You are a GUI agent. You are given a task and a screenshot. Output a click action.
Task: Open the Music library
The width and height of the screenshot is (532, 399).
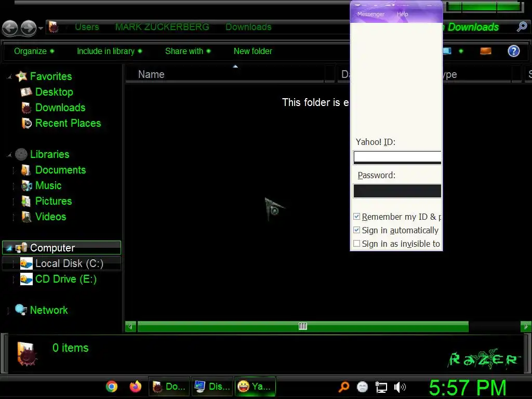(48, 185)
